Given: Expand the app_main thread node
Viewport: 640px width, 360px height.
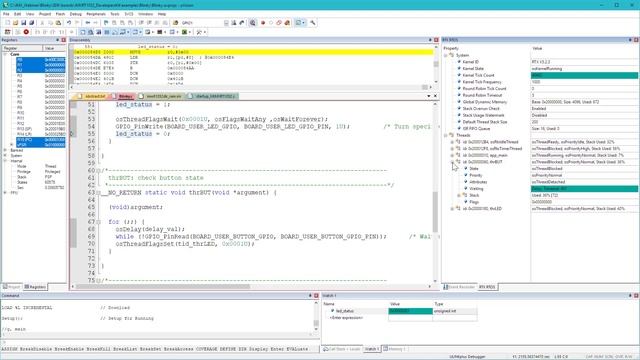Looking at the screenshot, I should click(x=452, y=155).
